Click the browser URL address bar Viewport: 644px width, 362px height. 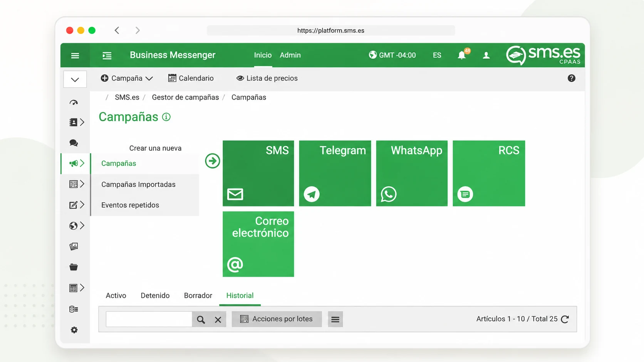coord(331,30)
